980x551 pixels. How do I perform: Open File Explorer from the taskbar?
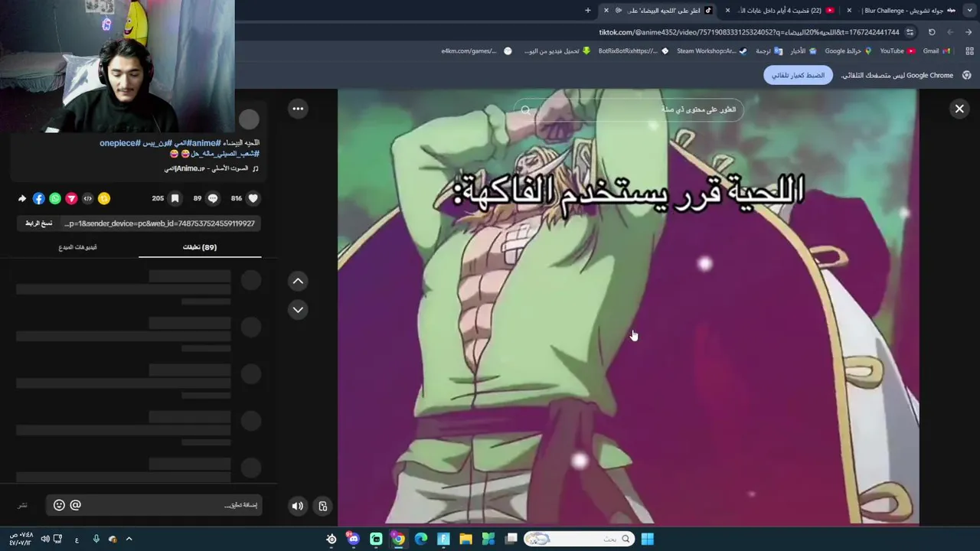point(465,539)
